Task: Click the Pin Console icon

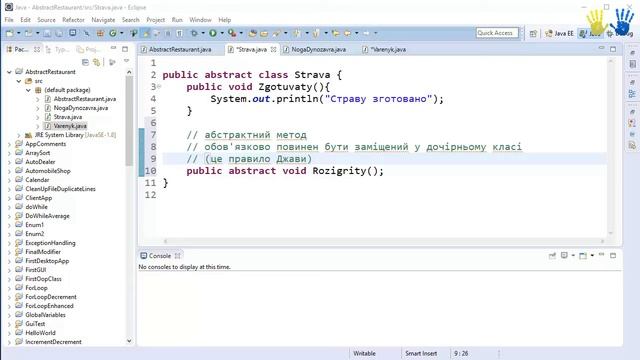Action: pos(552,256)
